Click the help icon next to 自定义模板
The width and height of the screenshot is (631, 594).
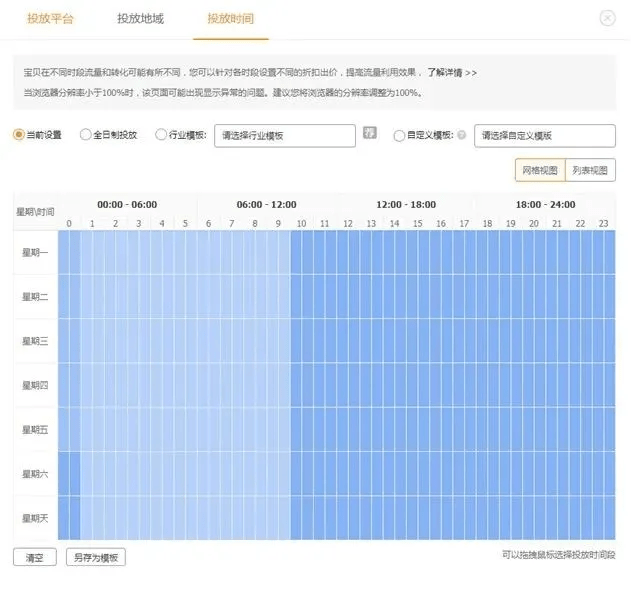point(462,135)
